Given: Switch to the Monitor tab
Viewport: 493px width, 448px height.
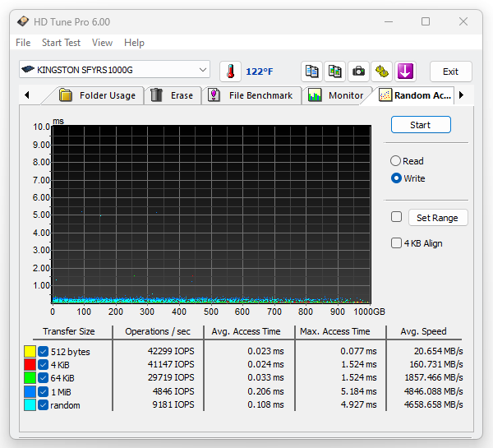Looking at the screenshot, I should [x=336, y=95].
